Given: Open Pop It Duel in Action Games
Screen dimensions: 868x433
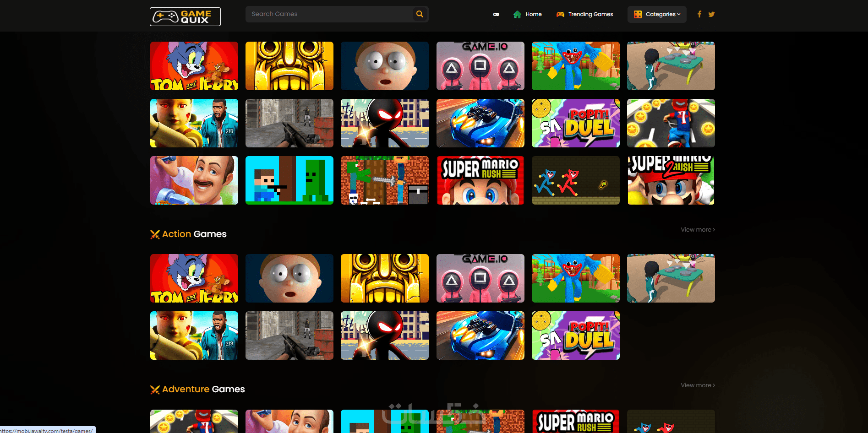Looking at the screenshot, I should pos(576,336).
